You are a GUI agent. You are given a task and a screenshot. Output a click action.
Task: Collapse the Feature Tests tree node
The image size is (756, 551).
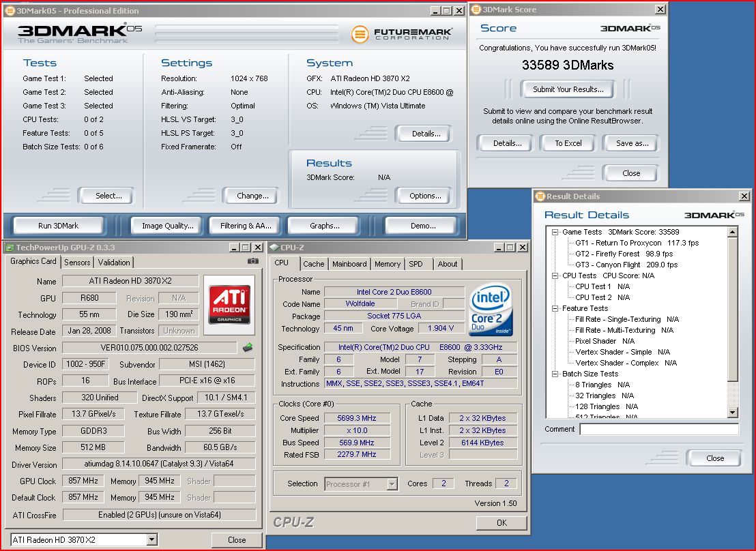coord(555,308)
